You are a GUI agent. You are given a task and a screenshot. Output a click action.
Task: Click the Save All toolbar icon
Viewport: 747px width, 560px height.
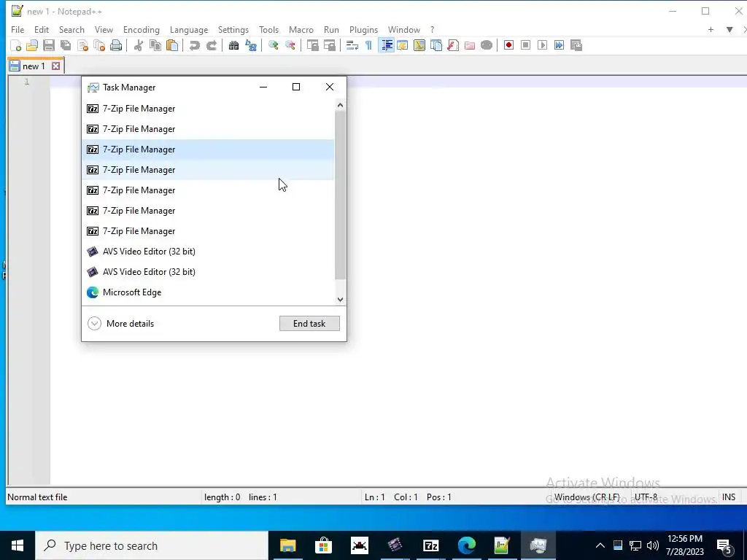[65, 45]
